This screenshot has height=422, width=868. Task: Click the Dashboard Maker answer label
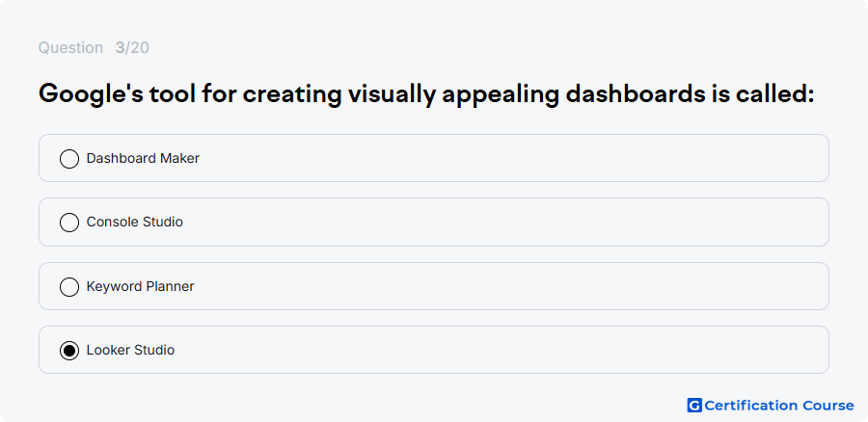click(143, 158)
